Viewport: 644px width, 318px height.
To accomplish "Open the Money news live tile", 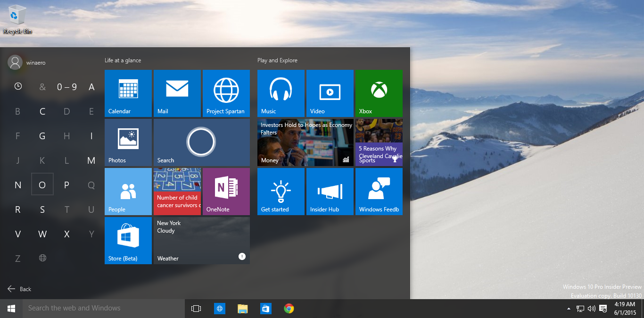I will 305,142.
